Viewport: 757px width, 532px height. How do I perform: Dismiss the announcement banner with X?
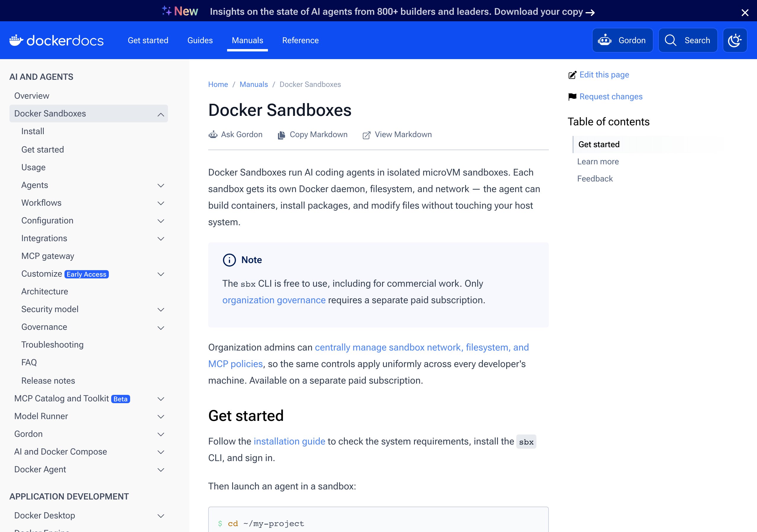745,12
